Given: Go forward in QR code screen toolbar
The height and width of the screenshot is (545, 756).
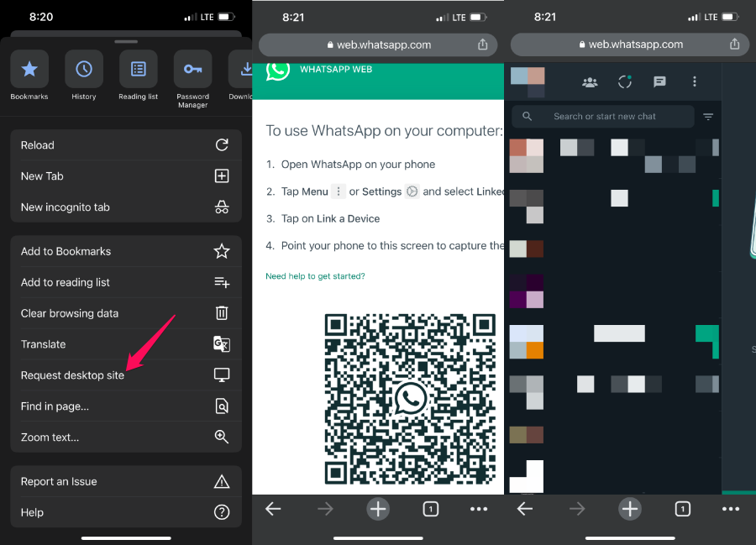Looking at the screenshot, I should [325, 509].
